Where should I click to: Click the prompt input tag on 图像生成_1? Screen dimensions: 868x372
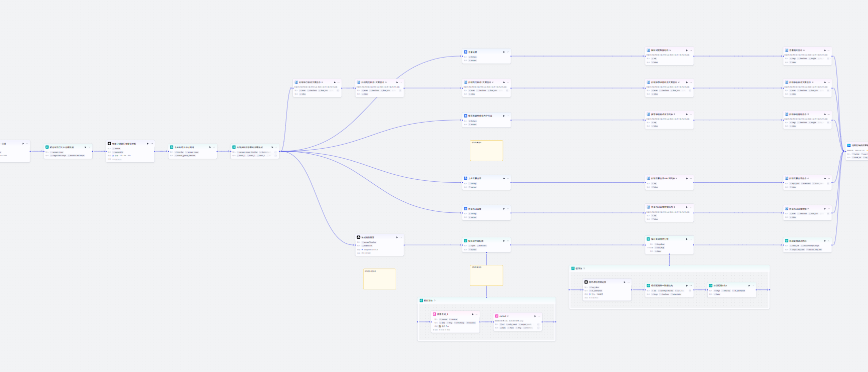(x=444, y=319)
